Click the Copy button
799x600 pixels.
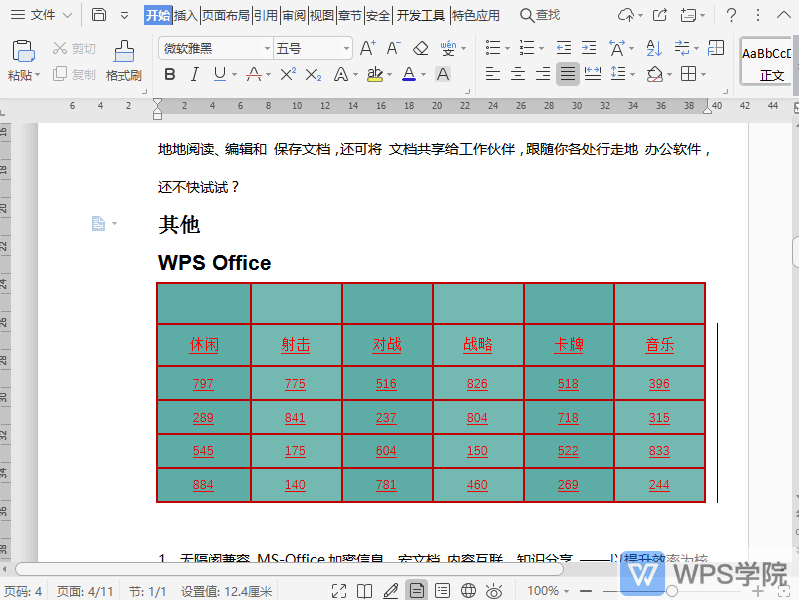click(x=74, y=74)
